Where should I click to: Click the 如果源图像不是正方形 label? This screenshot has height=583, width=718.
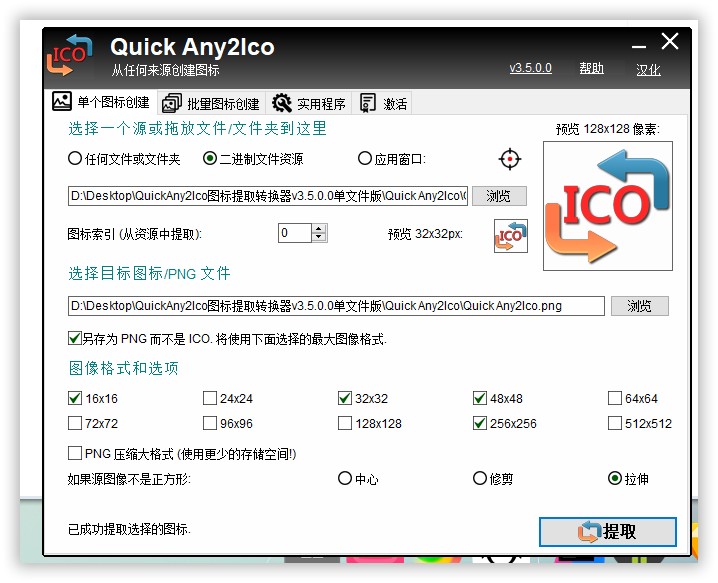tap(129, 479)
